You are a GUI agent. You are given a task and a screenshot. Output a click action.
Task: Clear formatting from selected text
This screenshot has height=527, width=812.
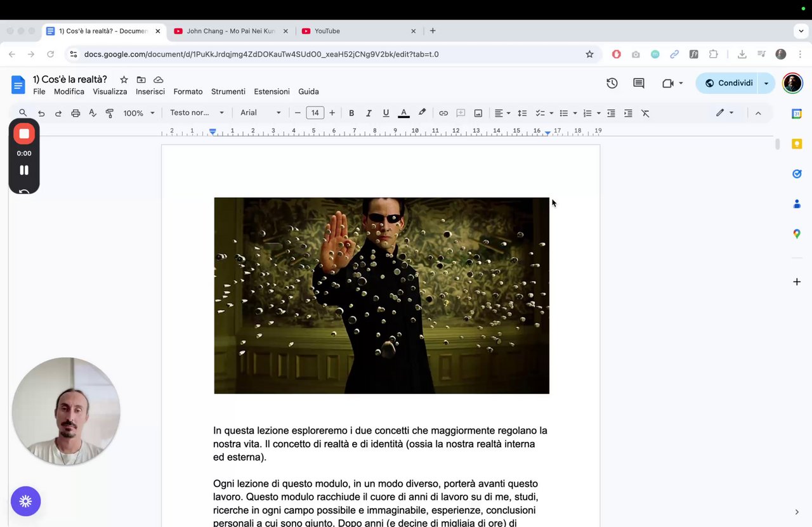pyautogui.click(x=645, y=113)
